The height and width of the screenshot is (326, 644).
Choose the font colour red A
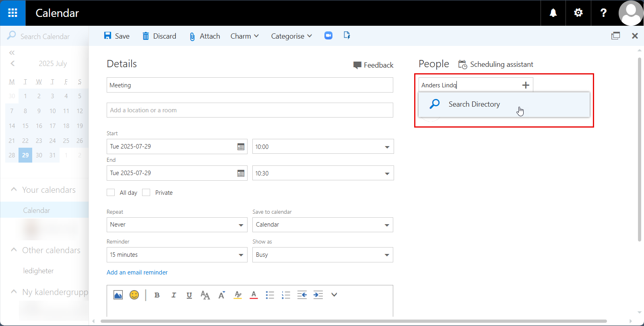(x=254, y=295)
